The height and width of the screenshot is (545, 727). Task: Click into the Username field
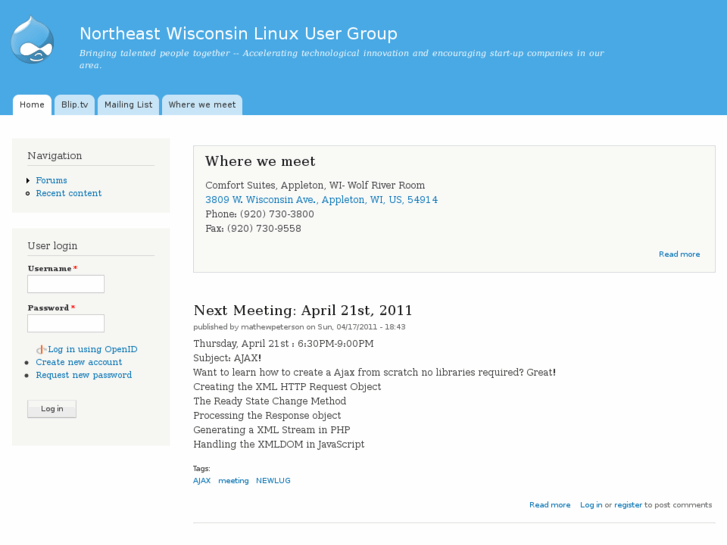pos(66,284)
